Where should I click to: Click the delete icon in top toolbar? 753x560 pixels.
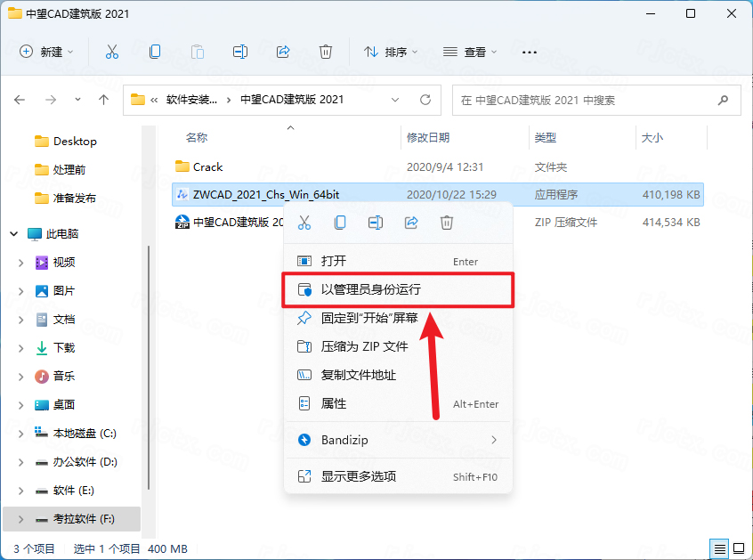point(326,52)
